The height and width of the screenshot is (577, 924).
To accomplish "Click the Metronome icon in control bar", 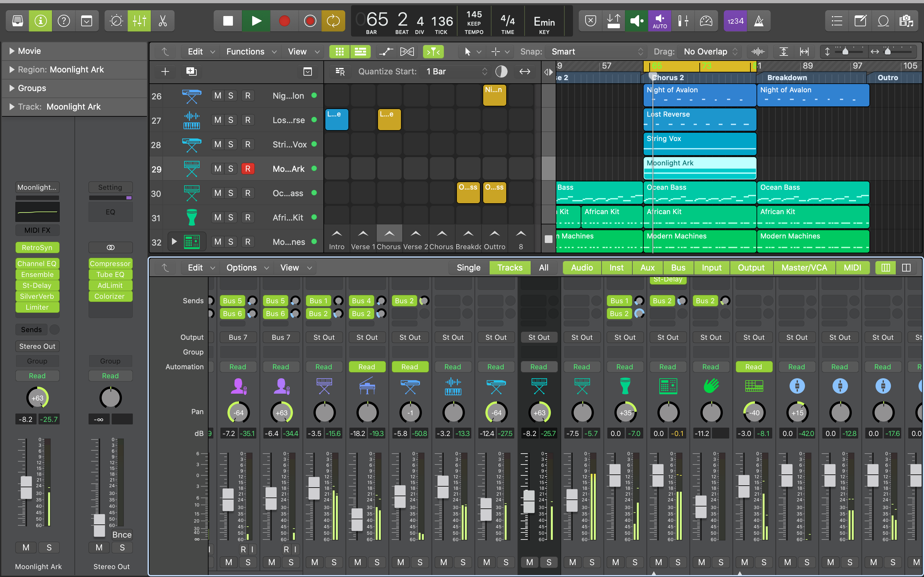I will pos(759,21).
